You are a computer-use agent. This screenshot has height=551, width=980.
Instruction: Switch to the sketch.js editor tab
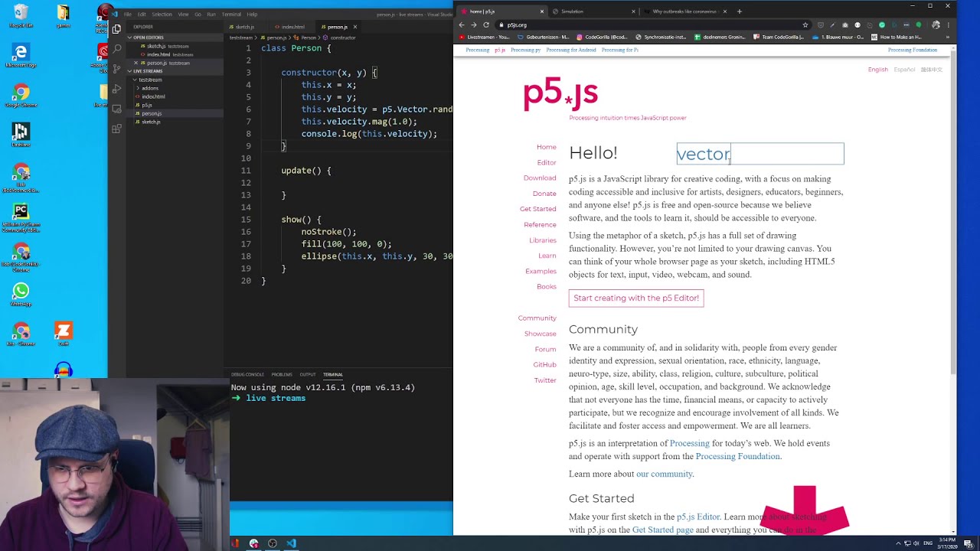pos(243,27)
